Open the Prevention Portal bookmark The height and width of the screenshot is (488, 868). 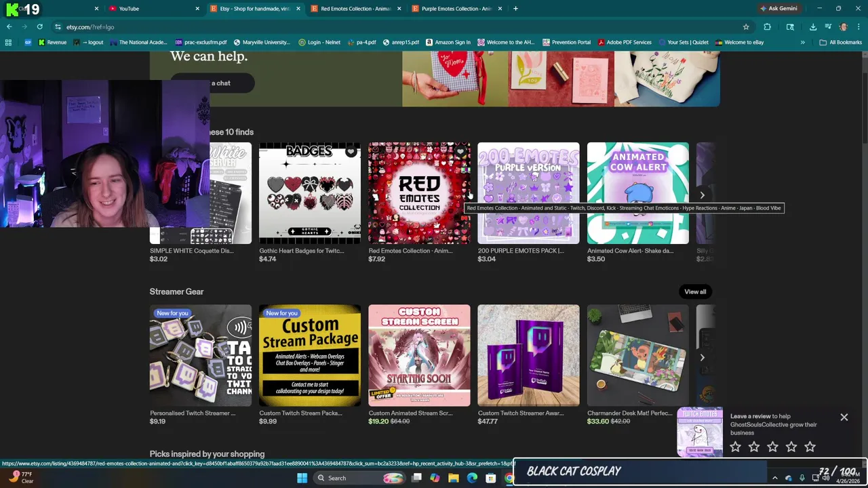[x=566, y=42]
